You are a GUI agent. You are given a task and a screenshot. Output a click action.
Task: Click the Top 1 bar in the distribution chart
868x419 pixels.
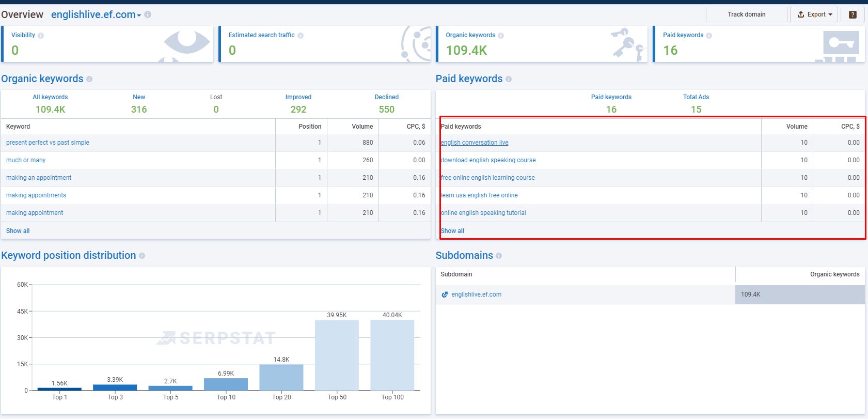point(59,389)
